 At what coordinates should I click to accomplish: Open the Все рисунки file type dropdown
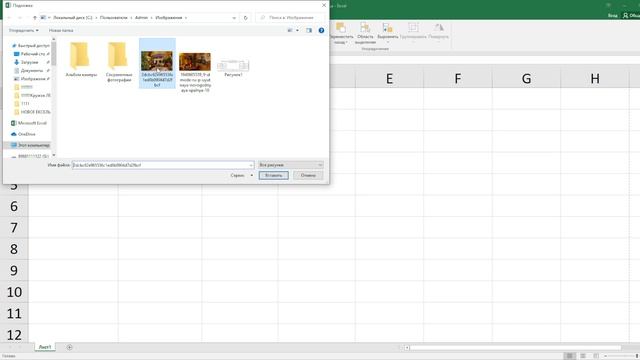(x=291, y=165)
